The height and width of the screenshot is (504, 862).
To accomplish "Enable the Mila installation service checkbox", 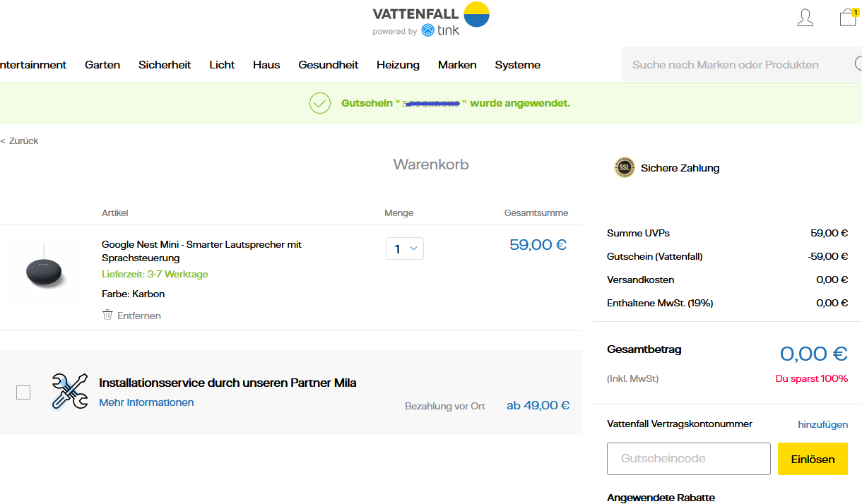I will [23, 392].
